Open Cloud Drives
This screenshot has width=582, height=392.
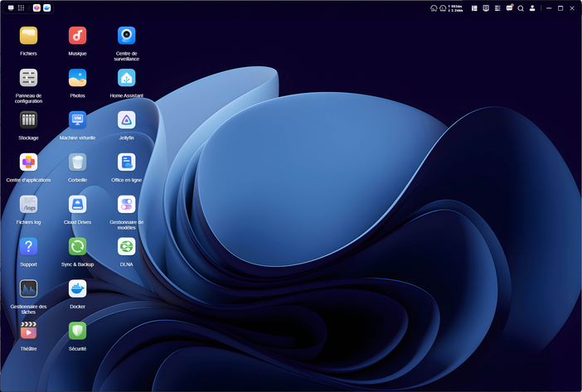tap(78, 205)
